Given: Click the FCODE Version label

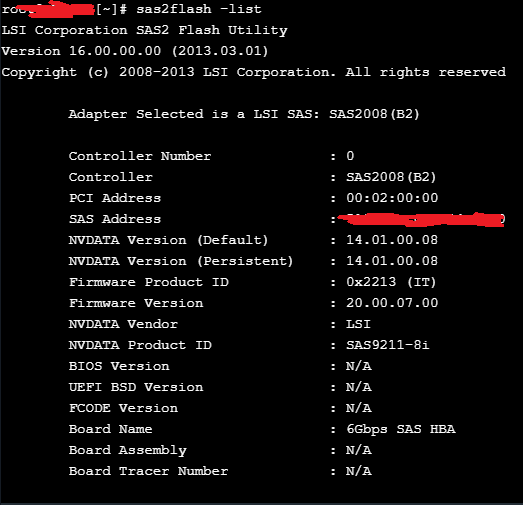Looking at the screenshot, I should click(x=123, y=408).
